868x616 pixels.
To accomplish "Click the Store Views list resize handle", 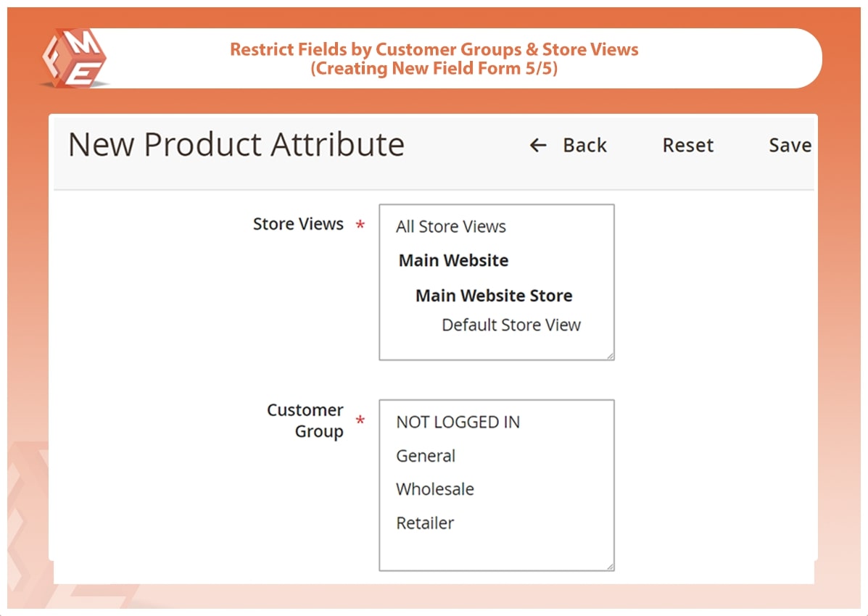I will pyautogui.click(x=610, y=356).
